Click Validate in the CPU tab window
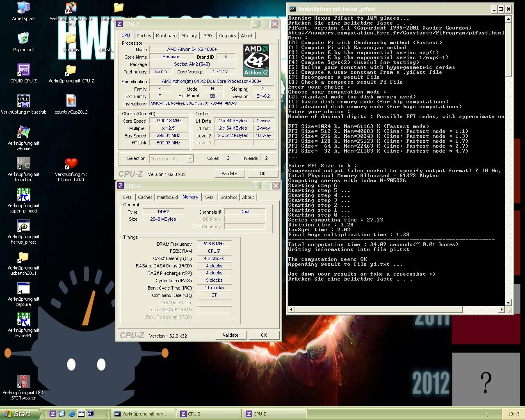525x420 pixels. tap(229, 173)
